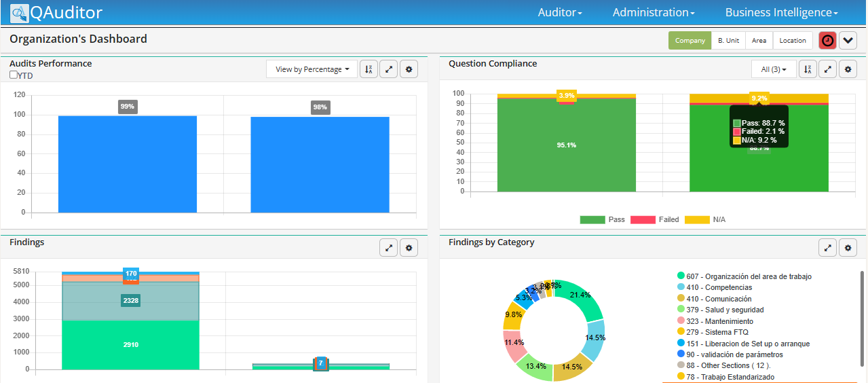The image size is (868, 383).
Task: Click the 170 label on findings bar
Action: [131, 274]
